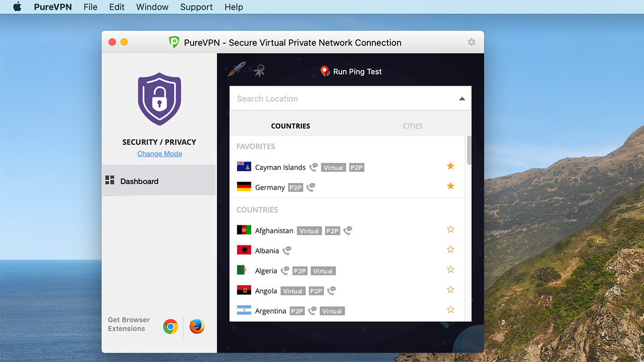Screen dimensions: 644x362
Task: Click the P2P tag on Germany
Action: coord(295,188)
